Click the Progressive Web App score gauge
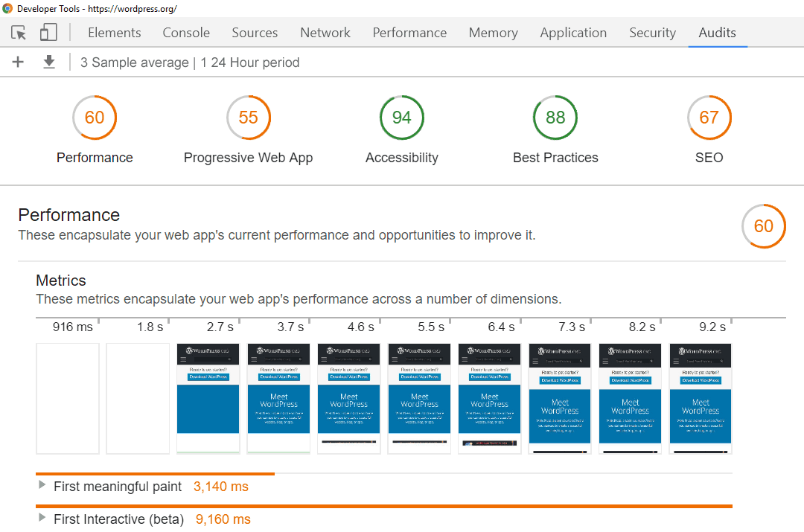 248,118
